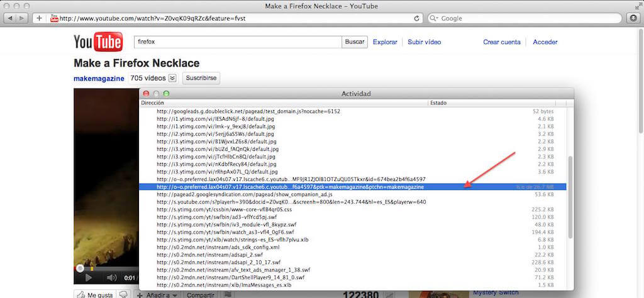Select the lscache6 row ending id=674bea2b4f6a4597

[x=353, y=179]
